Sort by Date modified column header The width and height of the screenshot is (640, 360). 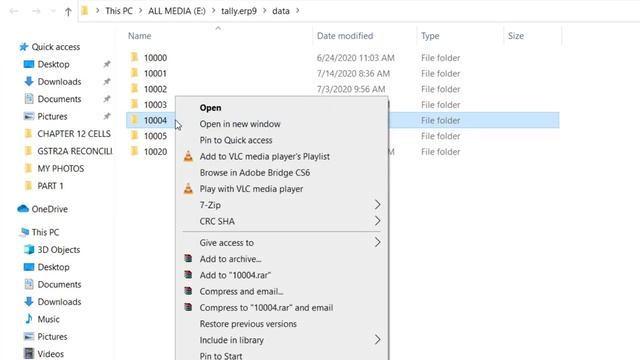point(345,36)
